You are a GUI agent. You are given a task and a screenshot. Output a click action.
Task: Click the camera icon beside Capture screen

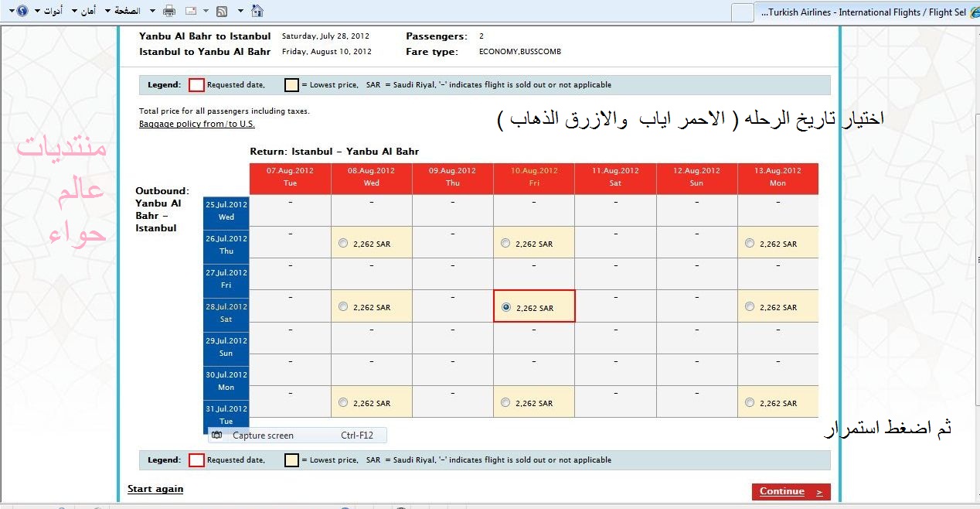(x=217, y=436)
